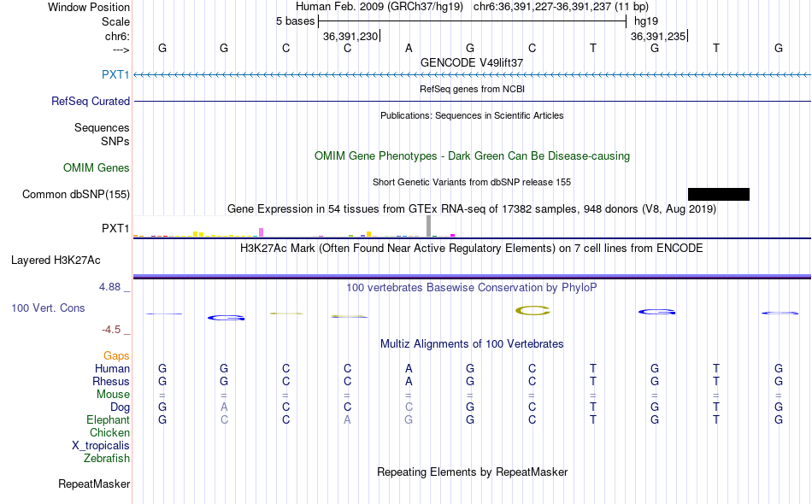Click the Publications Sequences in Scientific Articles title
This screenshot has width=812, height=504.
click(x=472, y=115)
